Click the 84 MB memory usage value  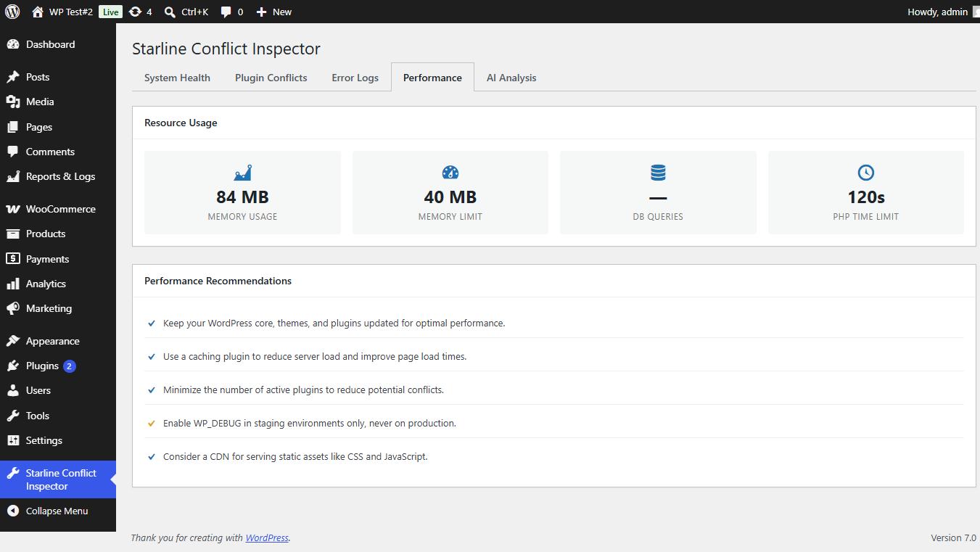[242, 197]
